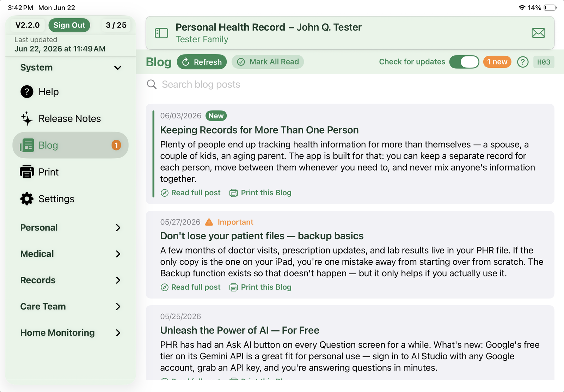
Task: Refresh the blog posts list
Action: click(202, 62)
